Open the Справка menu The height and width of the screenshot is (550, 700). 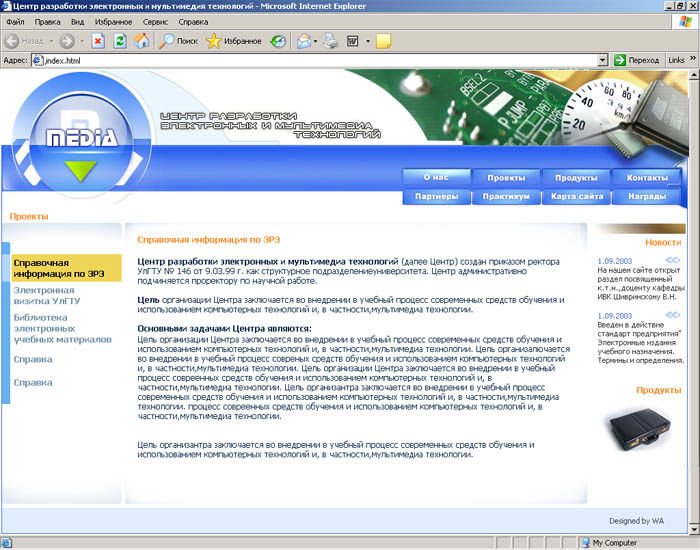click(x=193, y=22)
